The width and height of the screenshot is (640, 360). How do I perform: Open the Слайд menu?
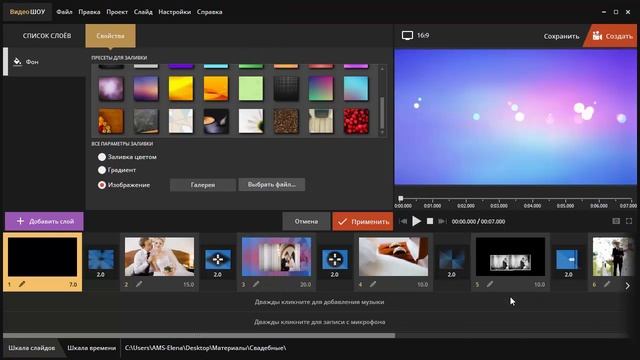[x=143, y=12]
